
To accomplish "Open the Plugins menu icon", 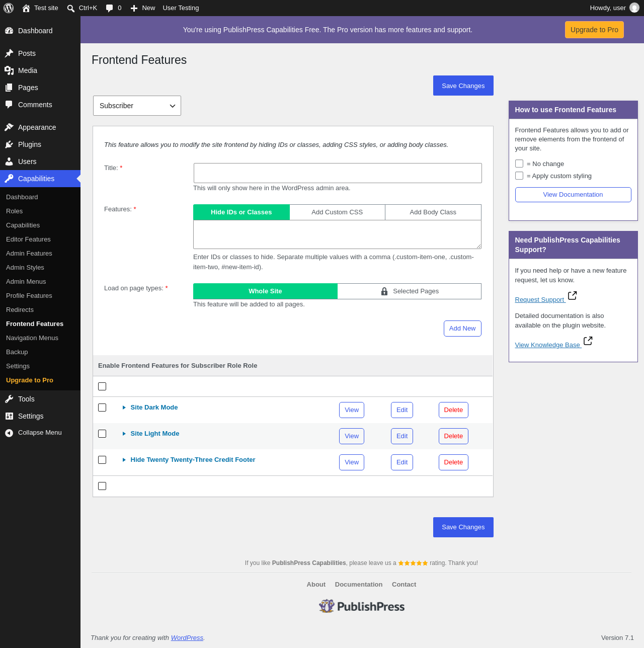I will [9, 144].
